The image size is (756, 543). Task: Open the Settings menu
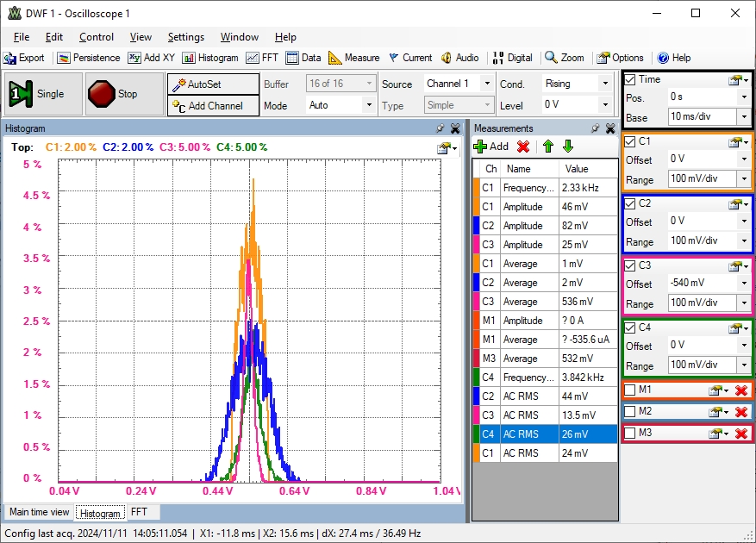[185, 37]
